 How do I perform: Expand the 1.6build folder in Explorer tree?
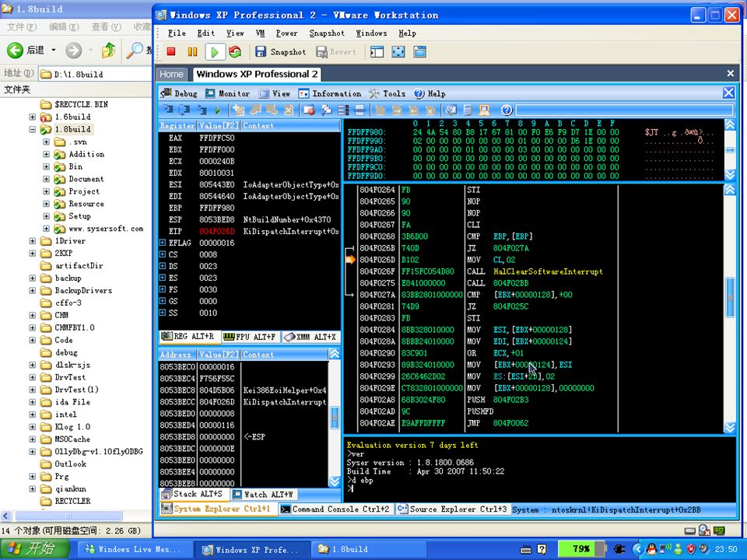click(33, 117)
